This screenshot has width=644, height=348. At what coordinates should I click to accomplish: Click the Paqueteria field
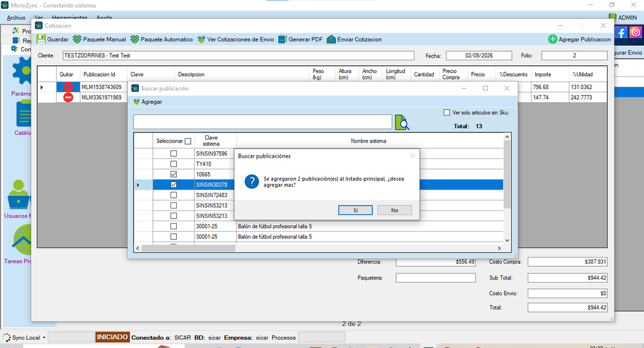pos(436,278)
